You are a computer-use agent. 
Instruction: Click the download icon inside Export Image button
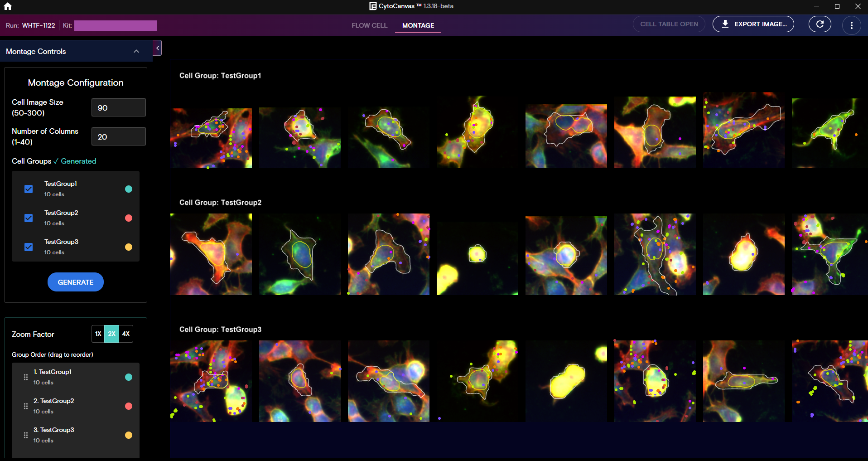pyautogui.click(x=725, y=24)
